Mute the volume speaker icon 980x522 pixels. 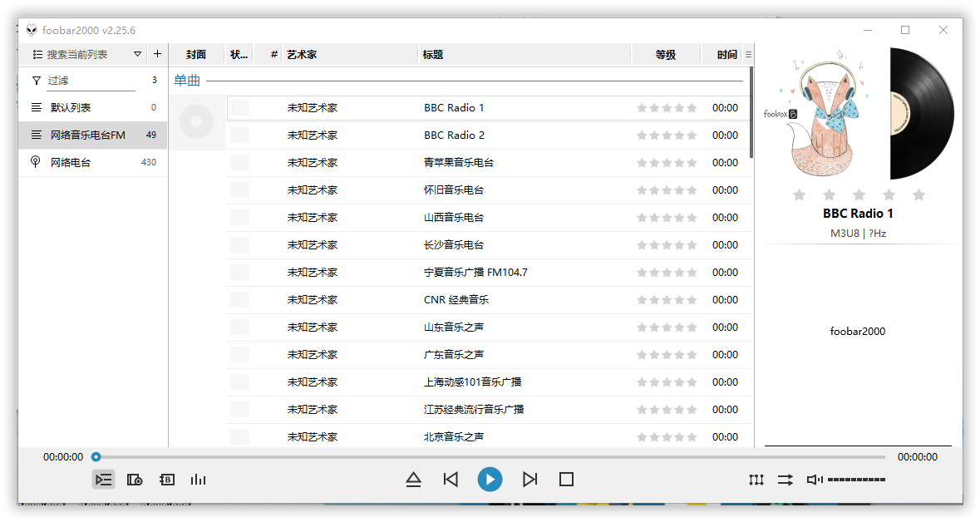click(815, 480)
